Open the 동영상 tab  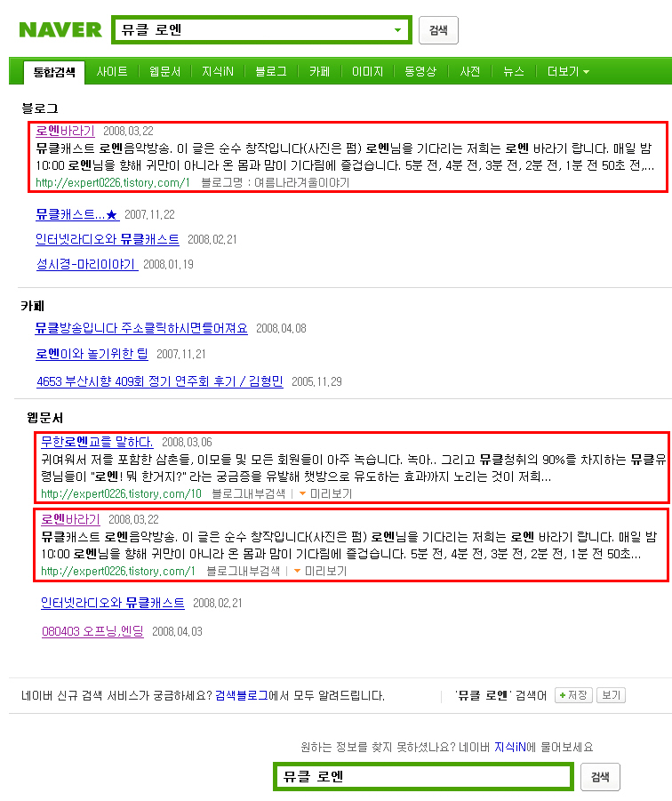[x=420, y=71]
